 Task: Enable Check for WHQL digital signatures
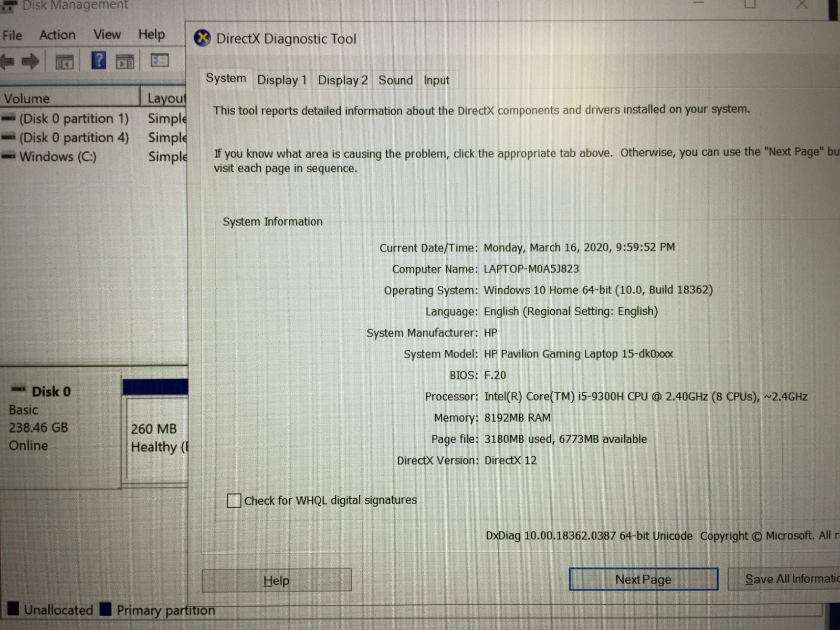click(x=234, y=500)
